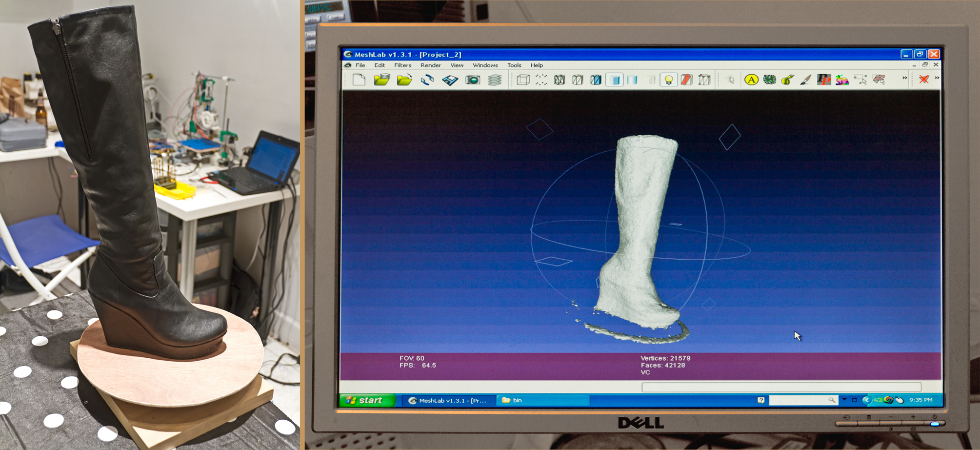
Task: Open the rainbow bunny quality mapper tool
Action: (x=842, y=80)
